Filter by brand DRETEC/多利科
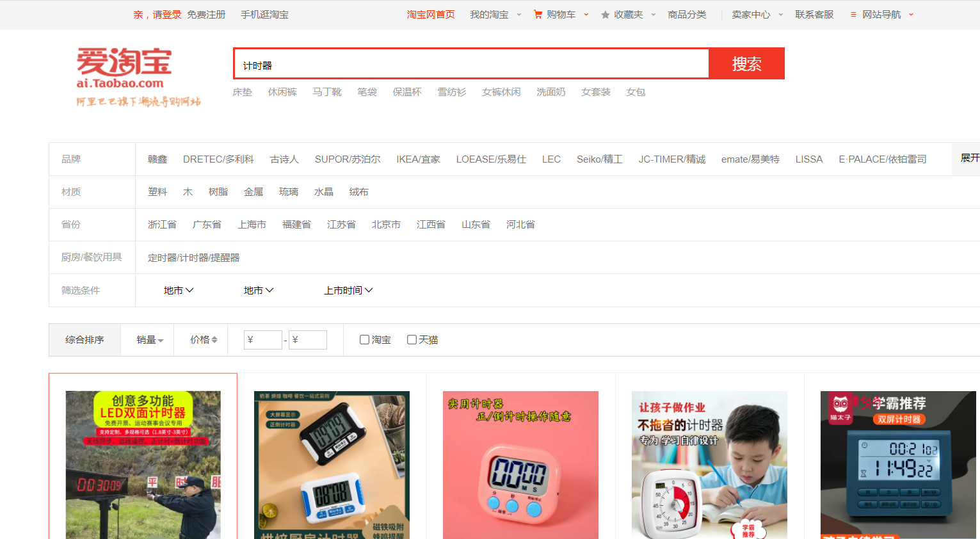This screenshot has width=980, height=539. point(218,159)
